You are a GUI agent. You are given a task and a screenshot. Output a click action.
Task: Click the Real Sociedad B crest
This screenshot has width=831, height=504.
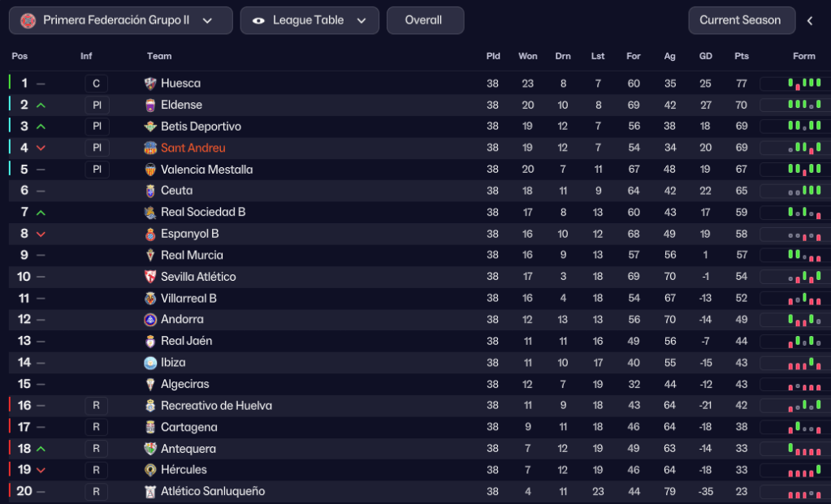click(150, 212)
